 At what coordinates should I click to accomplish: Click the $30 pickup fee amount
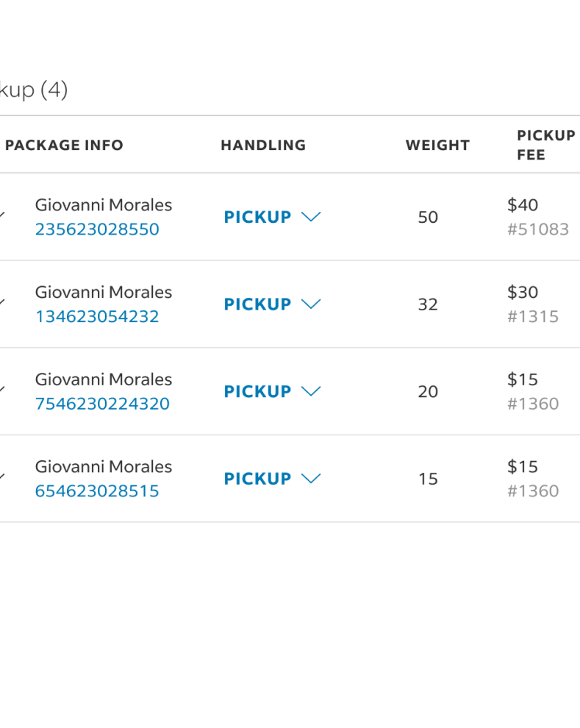[523, 293]
